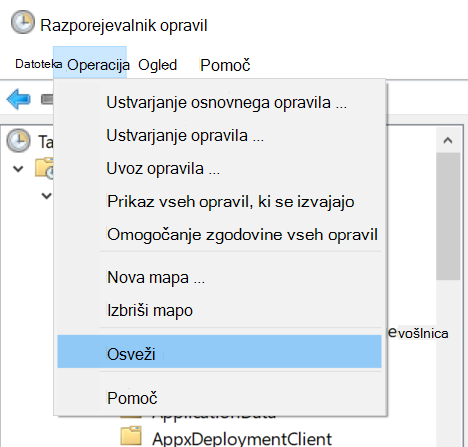Select Osveži in the Operacija menu

click(219, 352)
